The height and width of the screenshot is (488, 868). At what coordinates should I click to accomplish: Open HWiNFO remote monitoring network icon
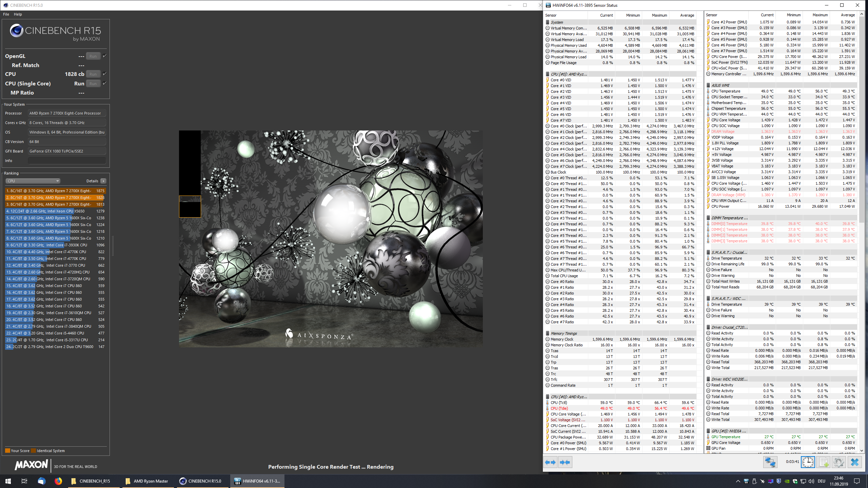(770, 462)
